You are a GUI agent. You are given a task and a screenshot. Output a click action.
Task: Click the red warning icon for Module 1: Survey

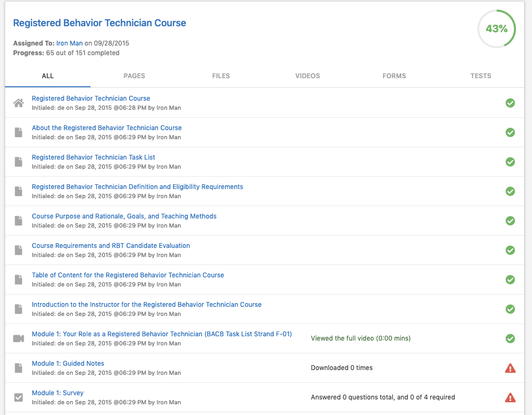pos(510,397)
